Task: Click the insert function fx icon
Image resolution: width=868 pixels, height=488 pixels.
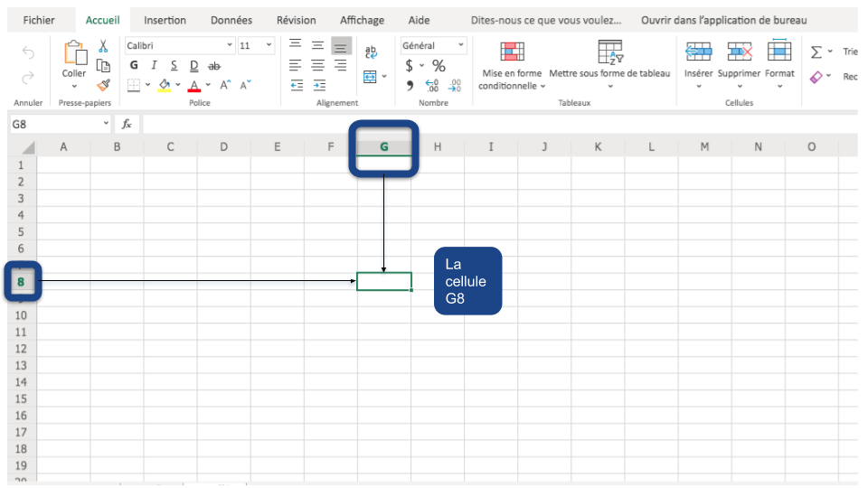Action: point(127,124)
